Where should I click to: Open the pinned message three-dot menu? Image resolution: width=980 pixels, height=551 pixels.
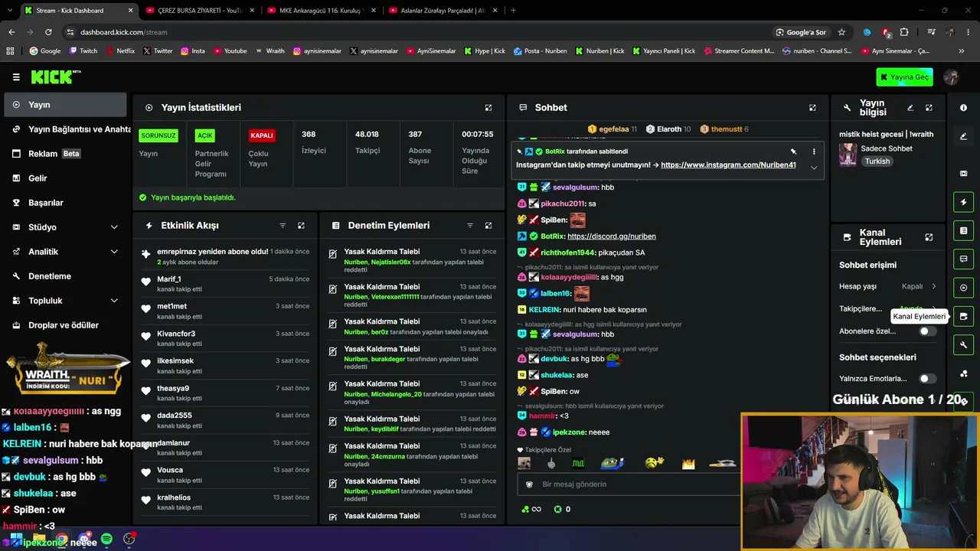(x=814, y=152)
